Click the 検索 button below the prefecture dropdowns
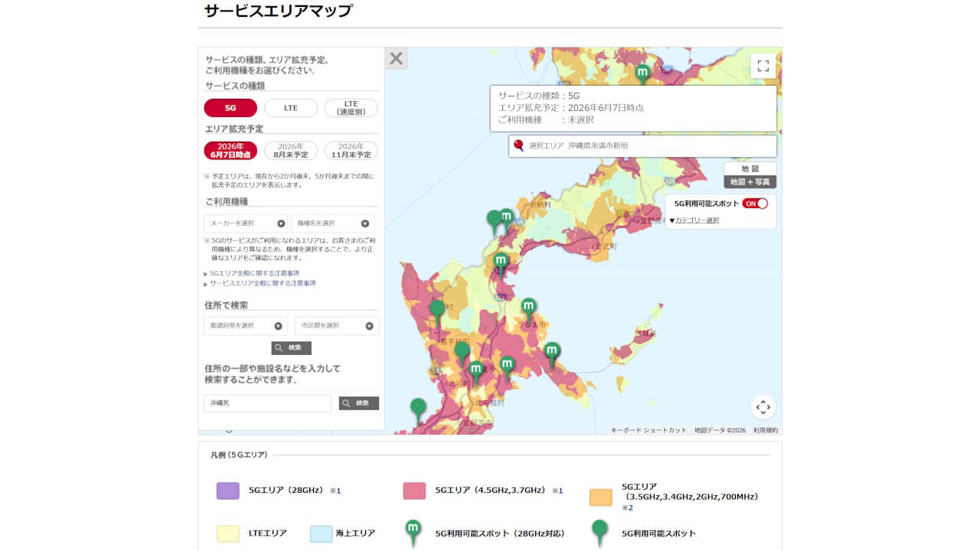 point(291,348)
